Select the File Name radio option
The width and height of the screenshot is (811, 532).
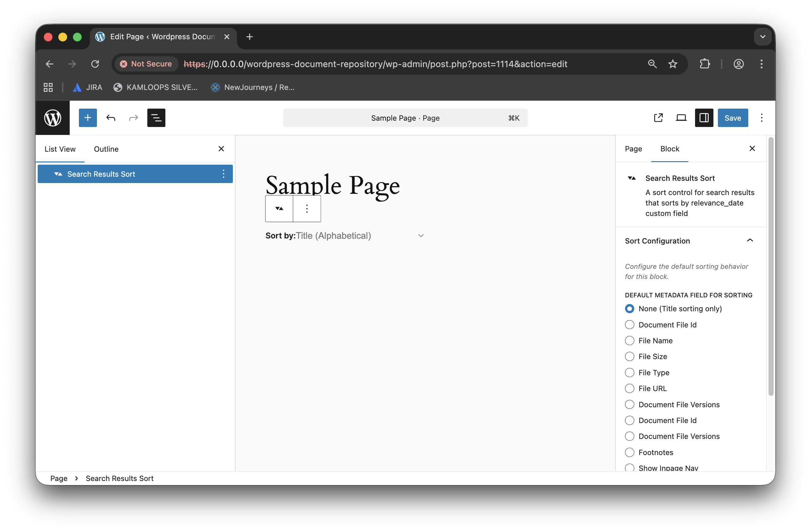tap(629, 341)
